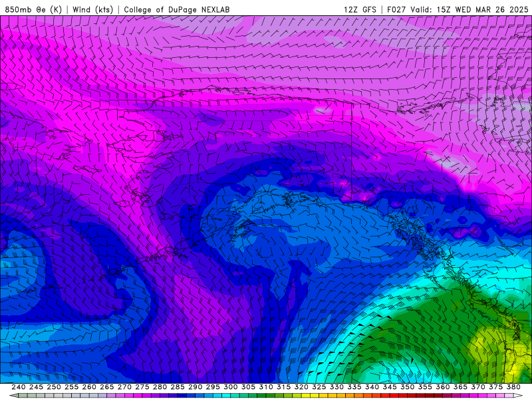This screenshot has height=399, width=532.
Task: Click the 290 color scale label
Action: tap(195, 387)
